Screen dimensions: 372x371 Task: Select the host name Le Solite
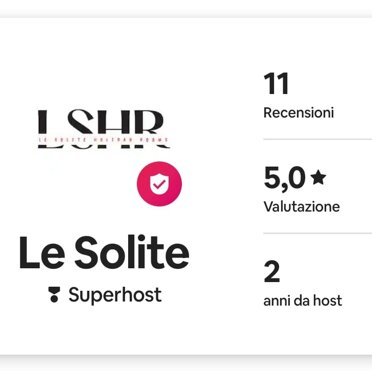click(x=104, y=252)
